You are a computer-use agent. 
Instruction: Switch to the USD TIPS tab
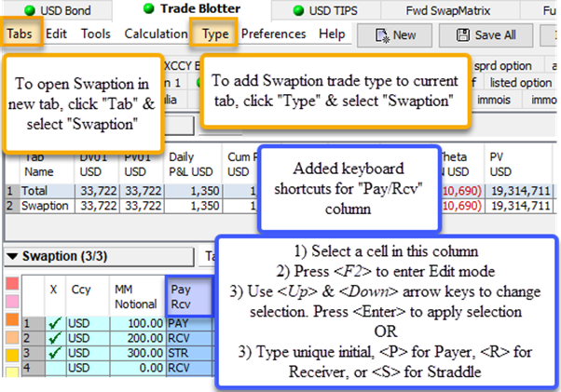[x=325, y=11]
